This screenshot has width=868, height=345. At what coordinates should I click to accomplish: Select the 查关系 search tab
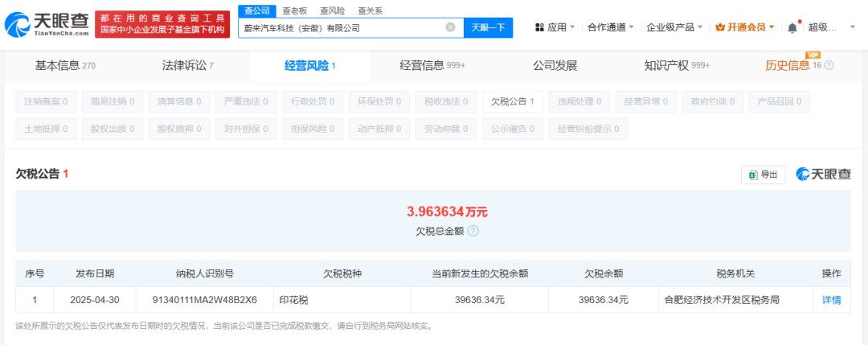pos(371,11)
